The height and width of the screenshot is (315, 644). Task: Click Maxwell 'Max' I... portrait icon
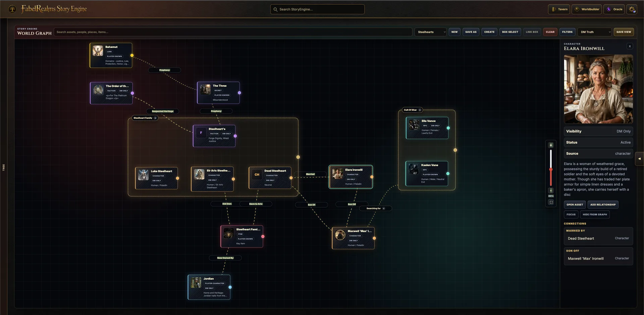coord(340,235)
